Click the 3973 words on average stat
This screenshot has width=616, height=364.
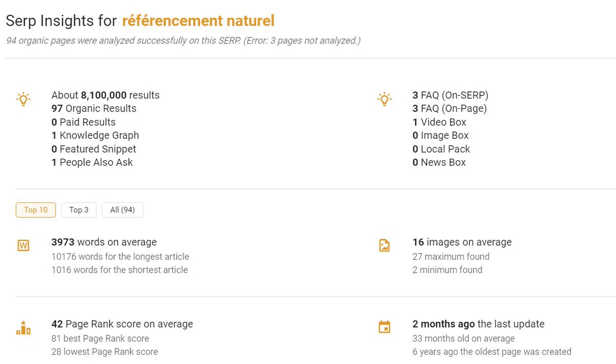(x=104, y=242)
